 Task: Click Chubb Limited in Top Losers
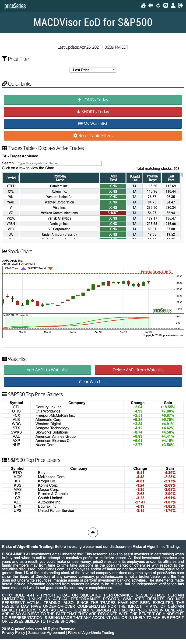pyautogui.click(x=50, y=498)
